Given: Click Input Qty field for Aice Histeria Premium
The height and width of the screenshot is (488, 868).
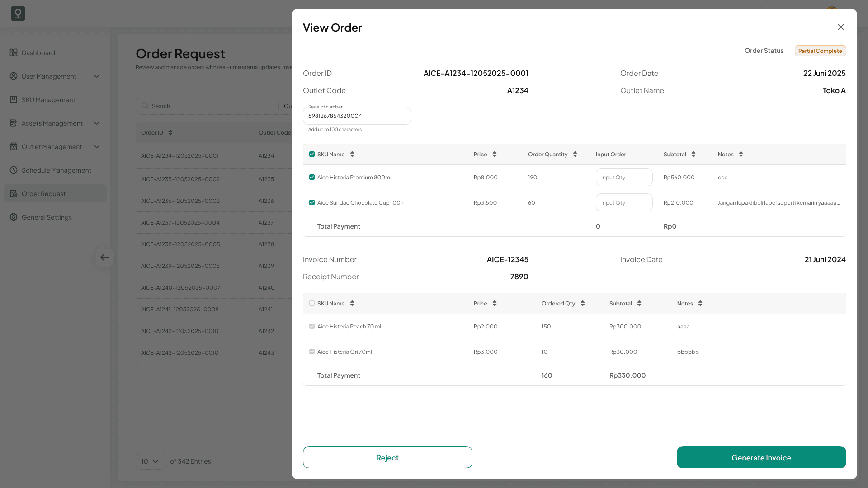Looking at the screenshot, I should (x=624, y=177).
